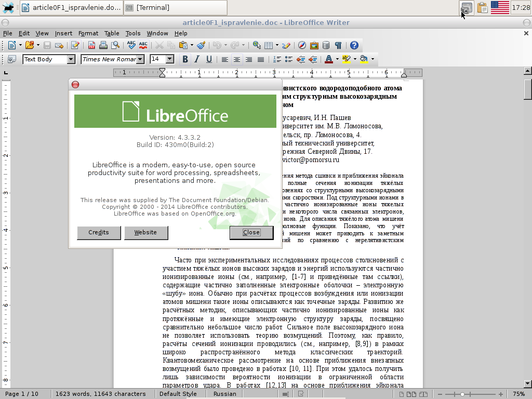532x399 pixels.
Task: Open the font size 14 dropdown
Action: (170, 59)
